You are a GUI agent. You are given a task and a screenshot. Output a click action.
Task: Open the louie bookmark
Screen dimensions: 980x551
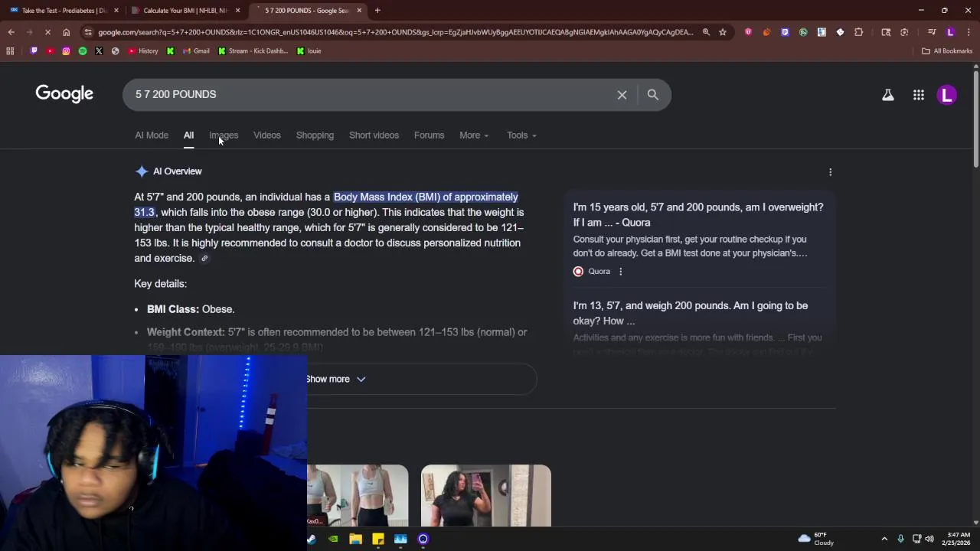309,51
